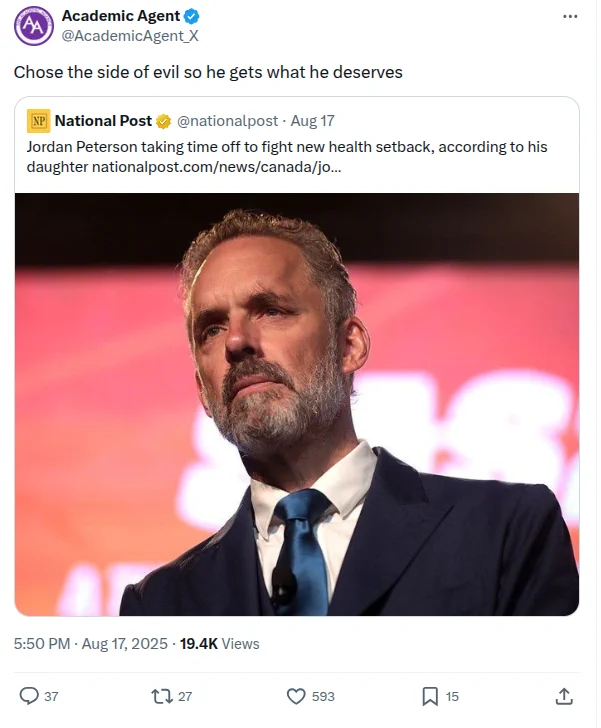
Task: Click the National Post NP logo avatar
Action: pyautogui.click(x=39, y=121)
